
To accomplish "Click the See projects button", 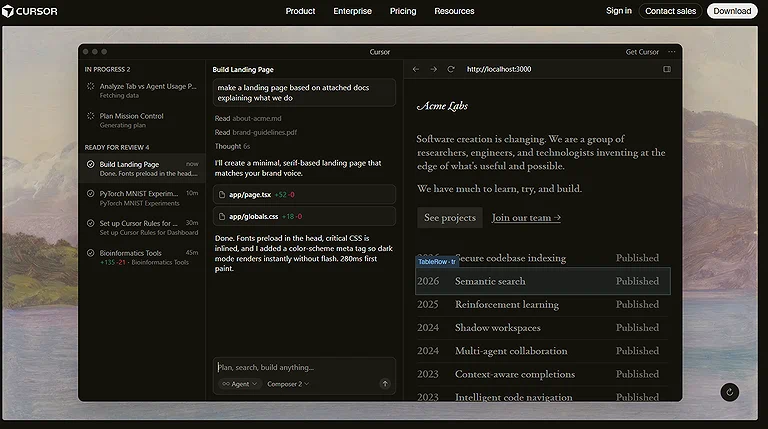I will (x=450, y=217).
